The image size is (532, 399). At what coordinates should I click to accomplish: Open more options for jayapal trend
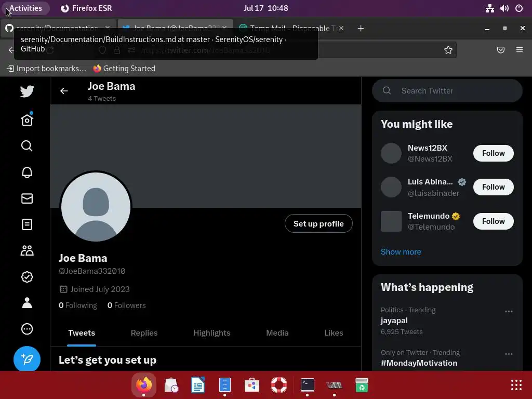point(508,312)
